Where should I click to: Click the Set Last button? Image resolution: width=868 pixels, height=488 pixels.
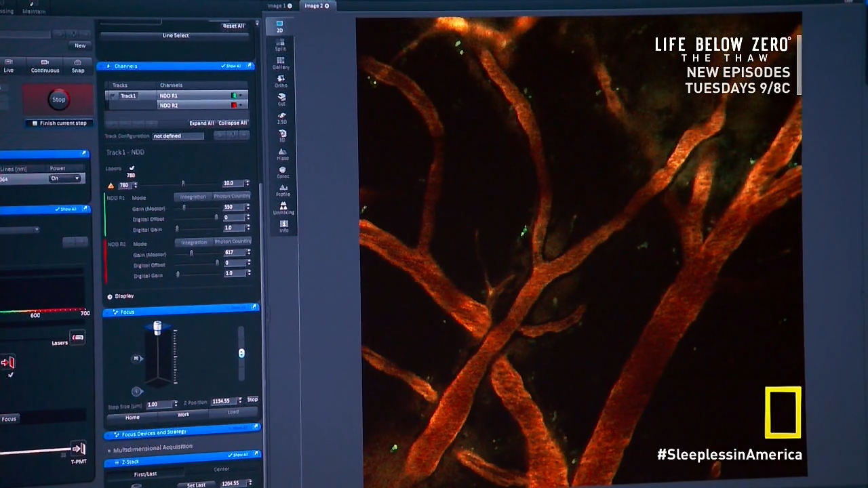[196, 485]
